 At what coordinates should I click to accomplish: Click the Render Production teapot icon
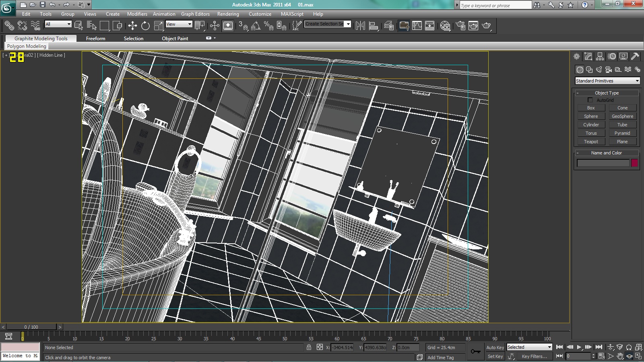click(486, 26)
